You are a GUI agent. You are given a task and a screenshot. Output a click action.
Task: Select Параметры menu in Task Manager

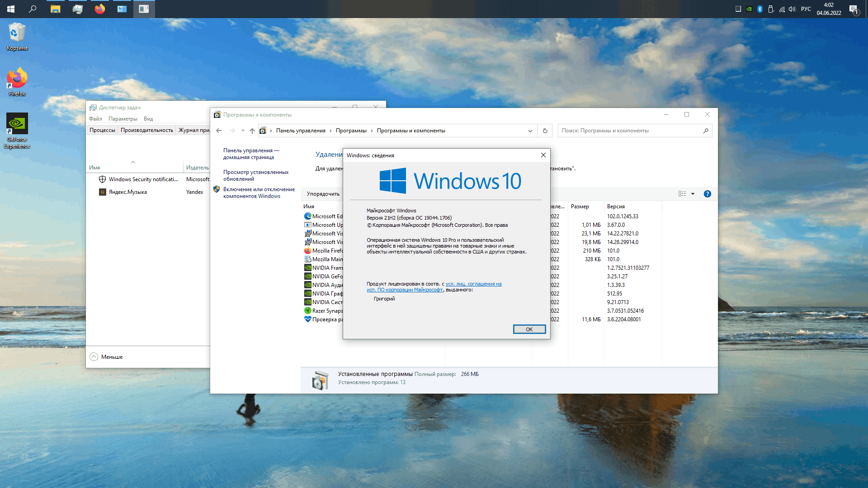(x=122, y=118)
